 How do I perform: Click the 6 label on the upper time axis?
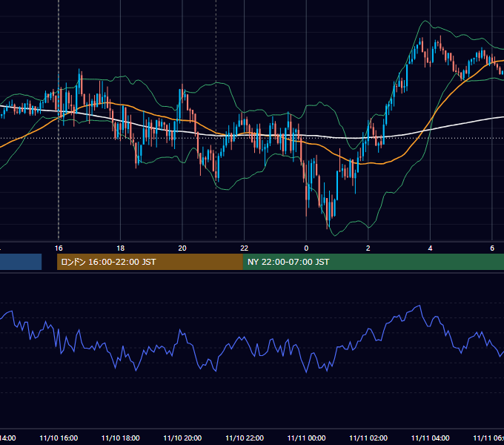pyautogui.click(x=492, y=248)
